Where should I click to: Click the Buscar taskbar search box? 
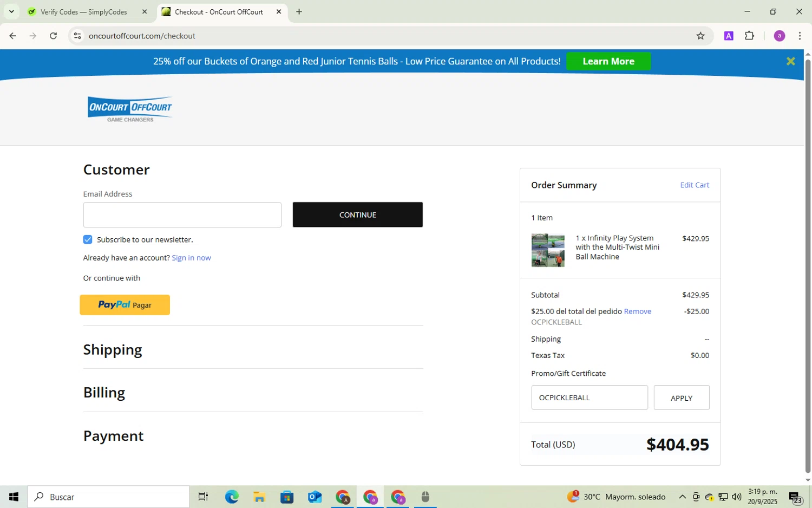pos(108,497)
